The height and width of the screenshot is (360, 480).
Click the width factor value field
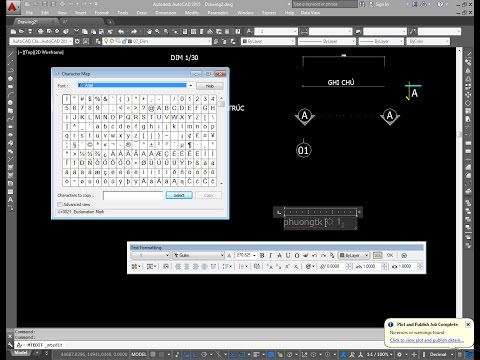[x=408, y=266]
